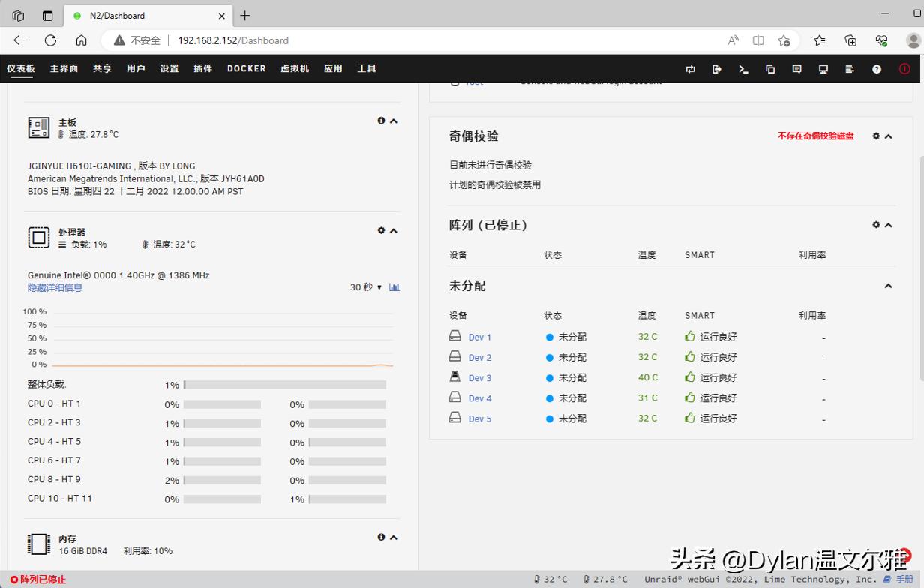Click the power/shutdown icon top right
Viewport: 924px width, 588px height.
(x=904, y=68)
